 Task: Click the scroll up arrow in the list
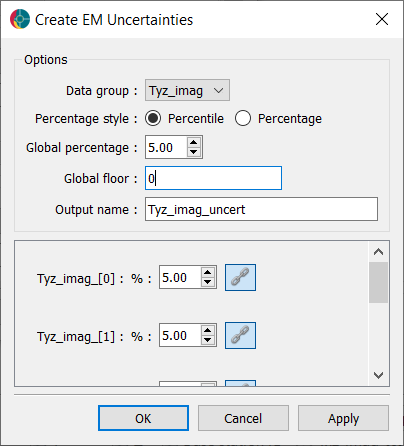(x=378, y=252)
